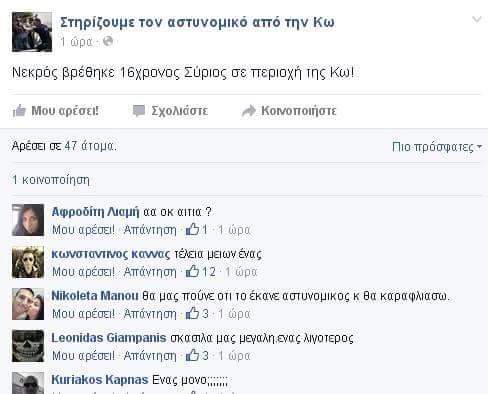The width and height of the screenshot is (488, 394).
Task: Click the thumbs-up icon beside Μου αρέσει! under the post
Action: (x=19, y=111)
